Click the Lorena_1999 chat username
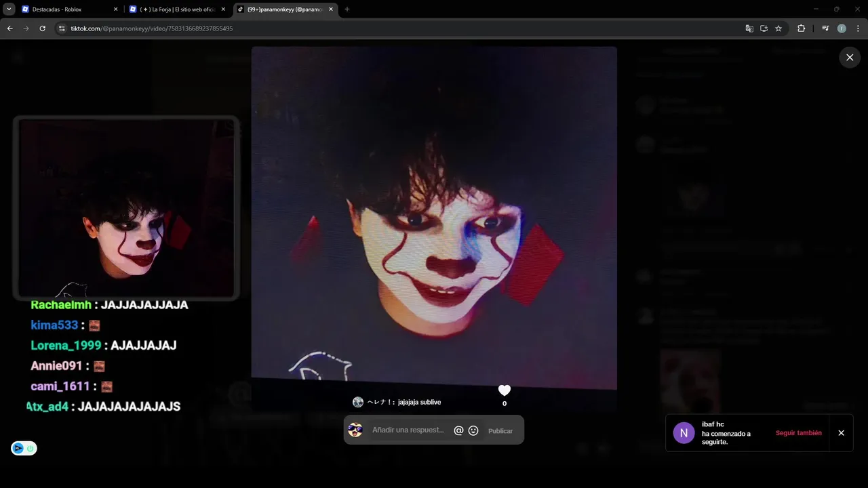 [66, 346]
